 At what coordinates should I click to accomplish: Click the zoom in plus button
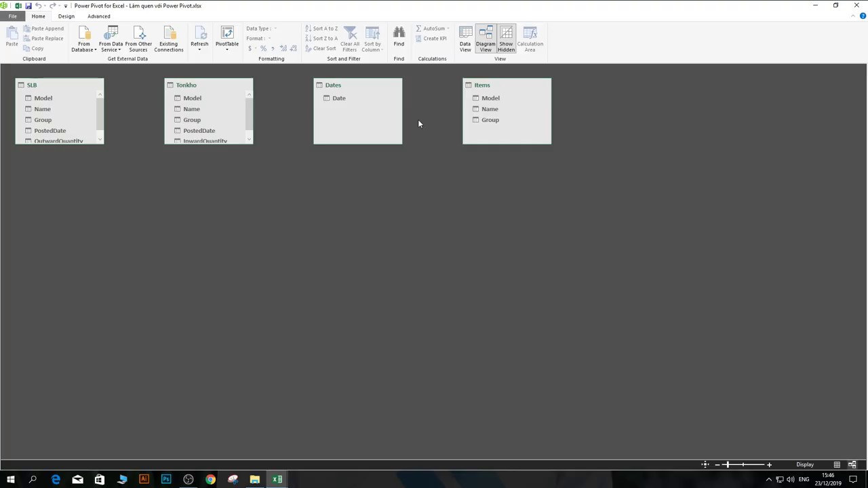click(x=769, y=465)
